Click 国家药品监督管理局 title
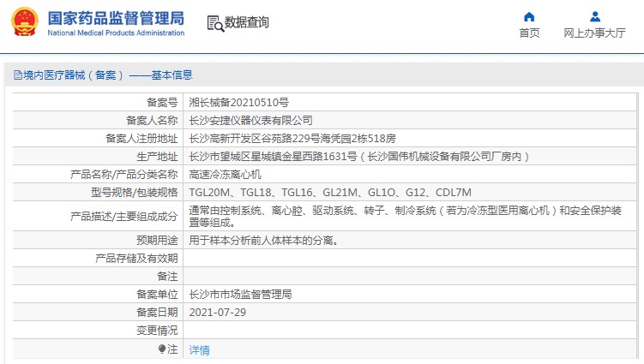 116,18
